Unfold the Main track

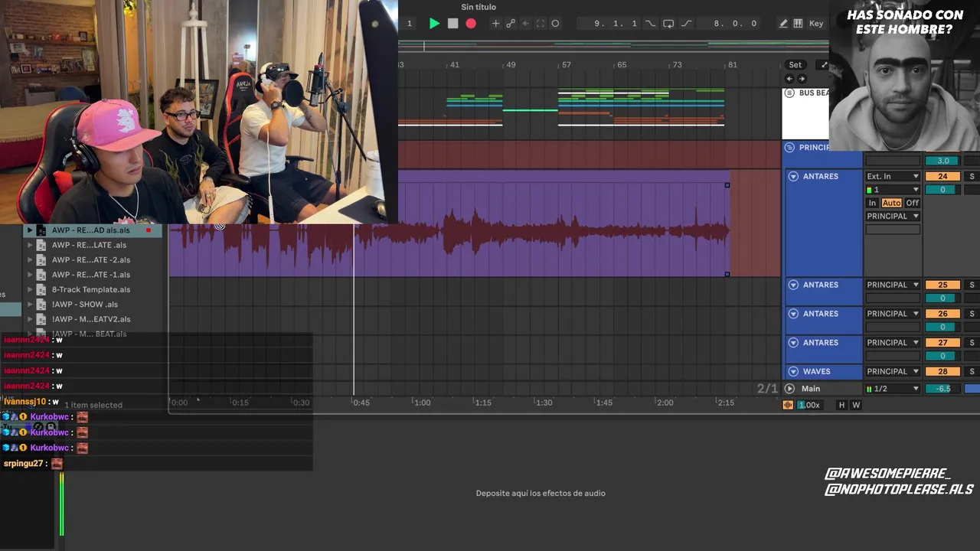point(789,389)
